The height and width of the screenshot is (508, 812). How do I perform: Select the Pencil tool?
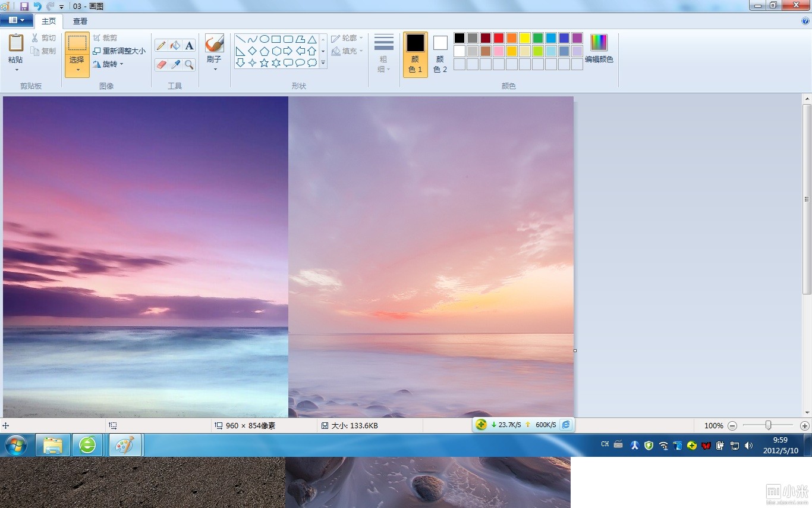click(161, 46)
